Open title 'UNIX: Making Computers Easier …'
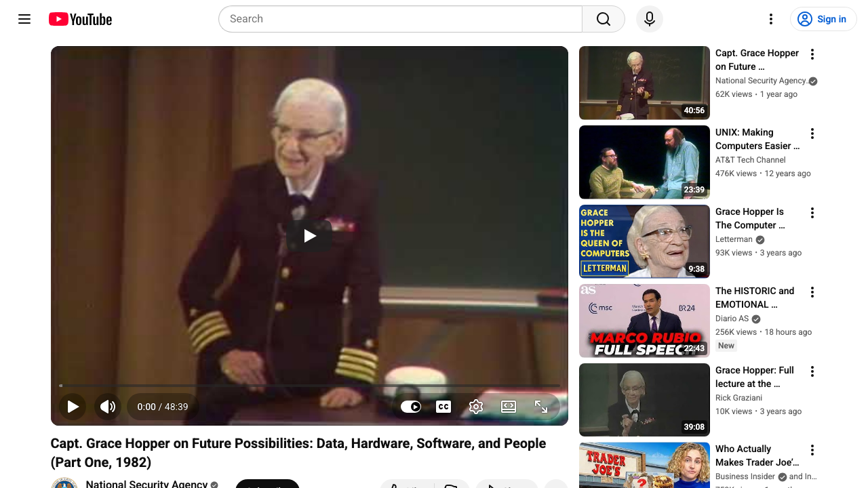The image size is (868, 488). click(757, 139)
